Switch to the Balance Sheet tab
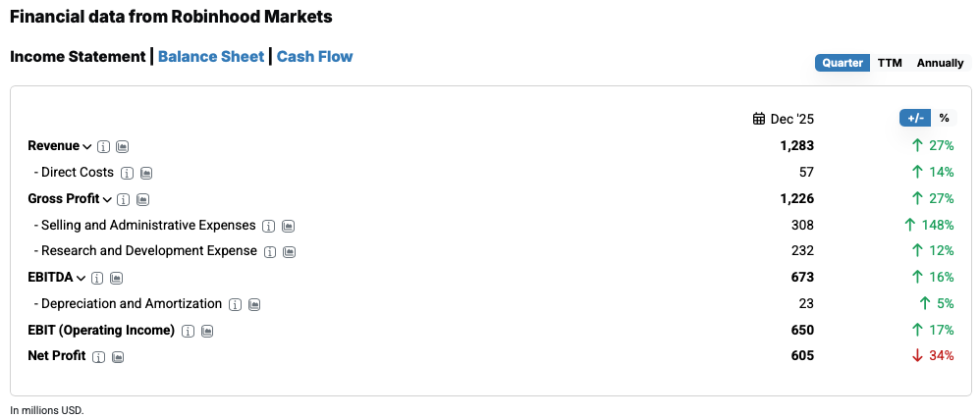Viewport: 980px width, 418px height. click(211, 57)
